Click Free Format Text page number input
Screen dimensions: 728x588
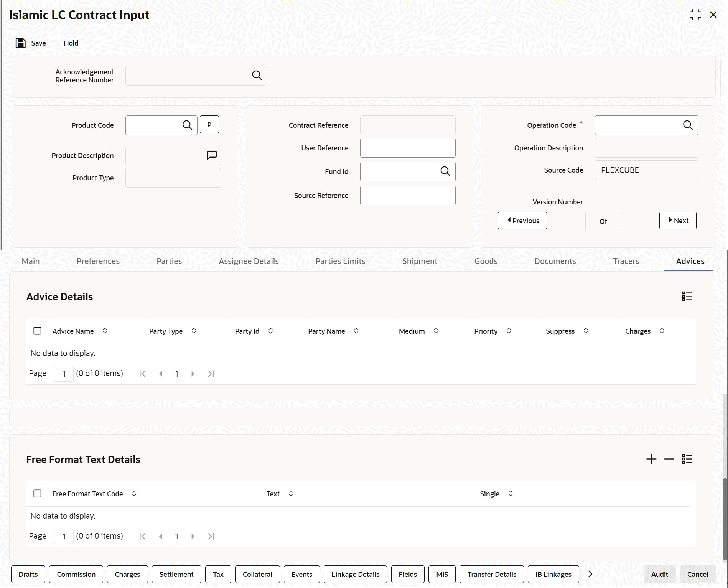[x=64, y=536]
